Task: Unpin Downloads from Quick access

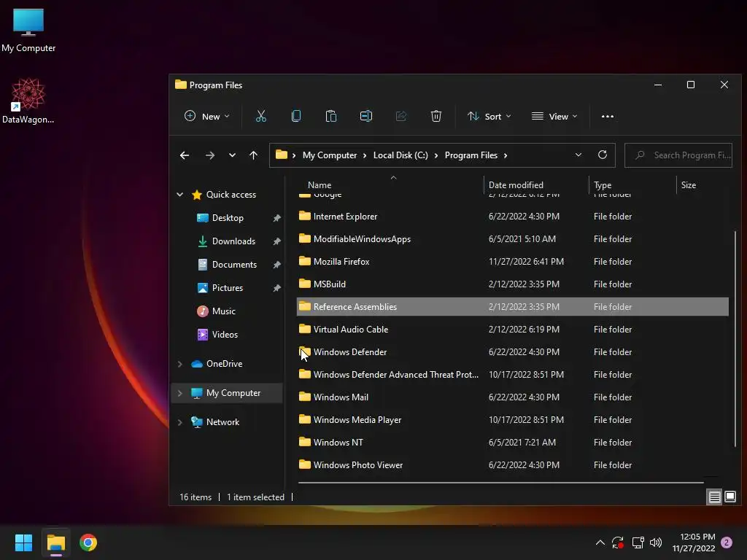Action: tap(276, 241)
